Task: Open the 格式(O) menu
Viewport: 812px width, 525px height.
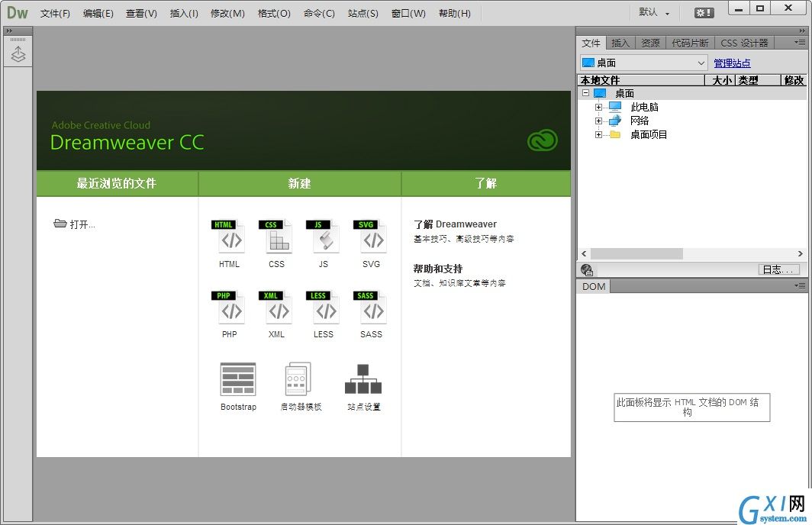Action: coord(275,14)
